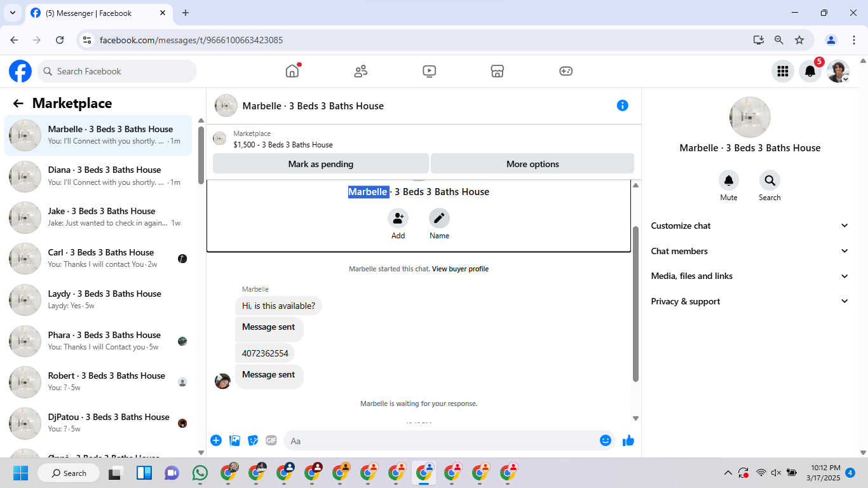This screenshot has width=868, height=488.
Task: Open conversation information blue icon
Action: click(623, 105)
